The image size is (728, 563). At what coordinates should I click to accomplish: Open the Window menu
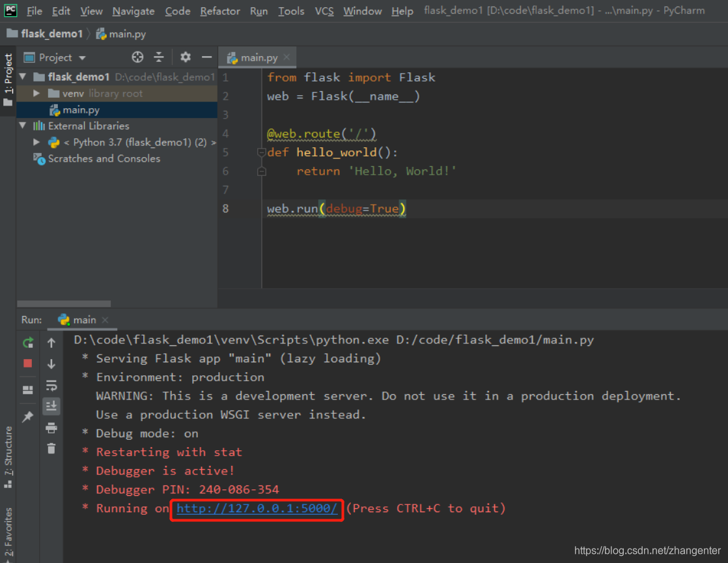363,10
